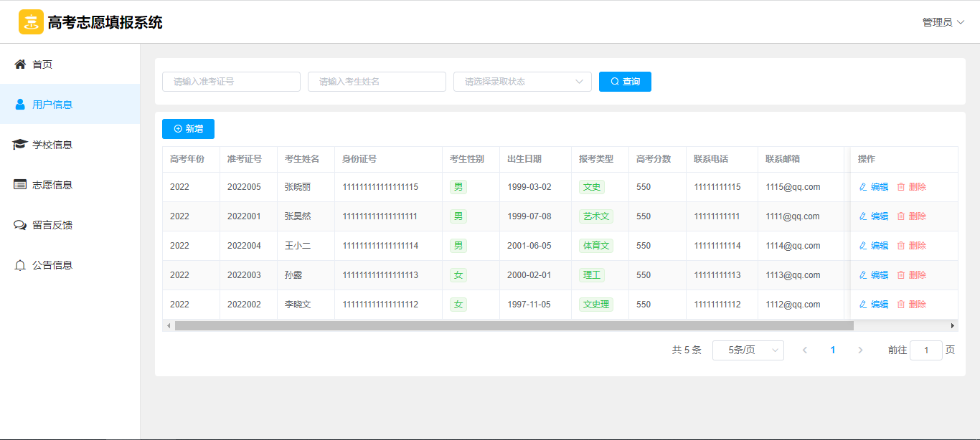Click the graduation cap icon for 学校信息
Screen dimensions: 980x440
point(20,145)
